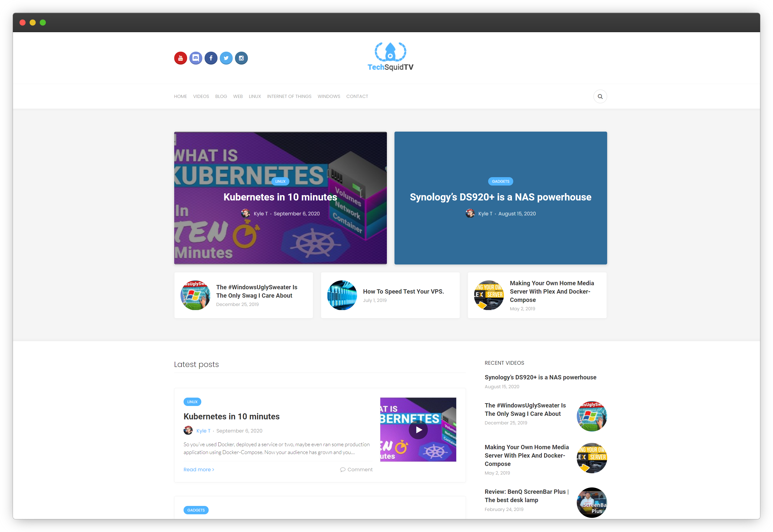Open WindowsUglySweater thumbnail in featured row

tap(195, 295)
